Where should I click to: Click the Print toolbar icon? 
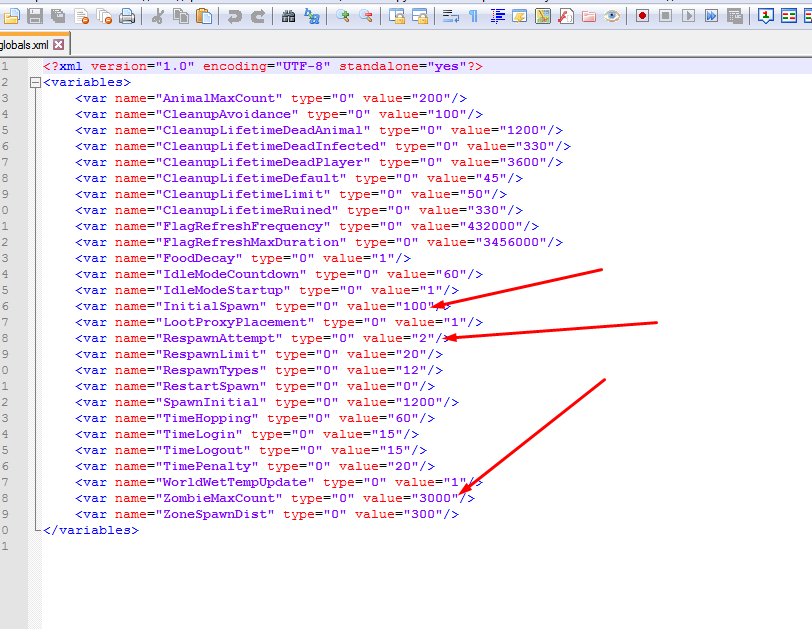click(127, 17)
